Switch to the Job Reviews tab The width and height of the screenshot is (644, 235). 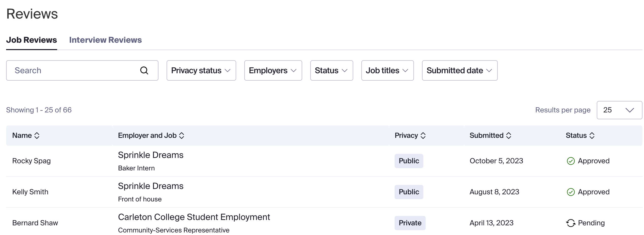(31, 40)
